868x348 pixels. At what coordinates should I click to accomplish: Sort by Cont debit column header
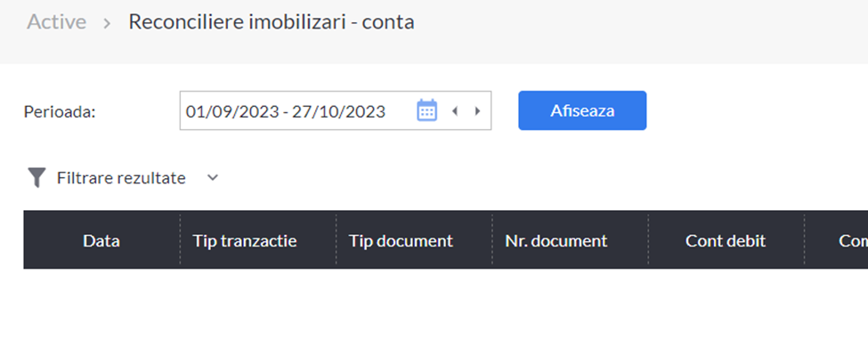[726, 240]
